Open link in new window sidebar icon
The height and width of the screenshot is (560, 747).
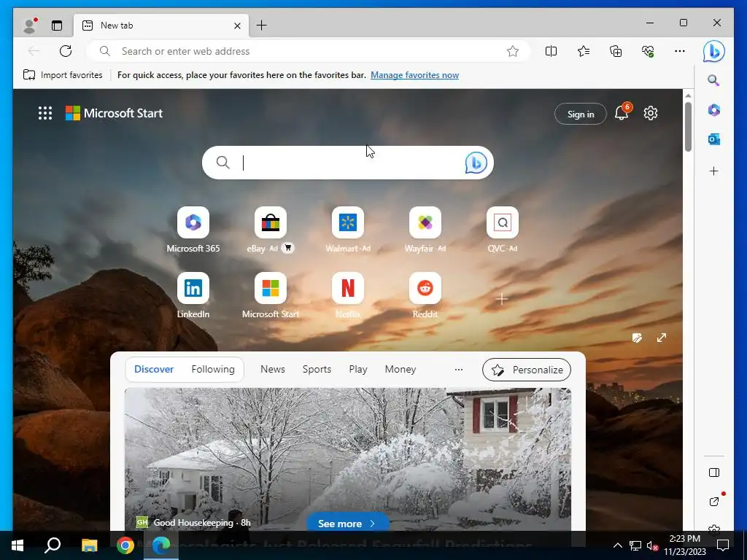[713, 502]
